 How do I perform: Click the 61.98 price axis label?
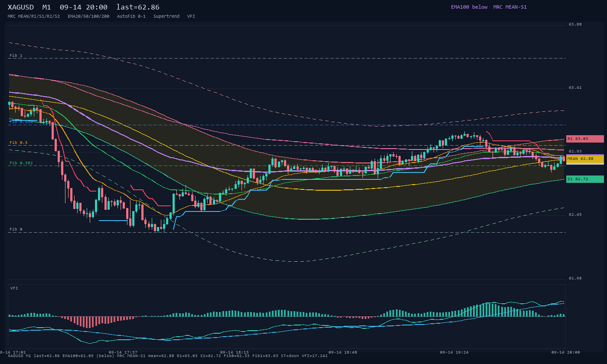click(x=575, y=278)
